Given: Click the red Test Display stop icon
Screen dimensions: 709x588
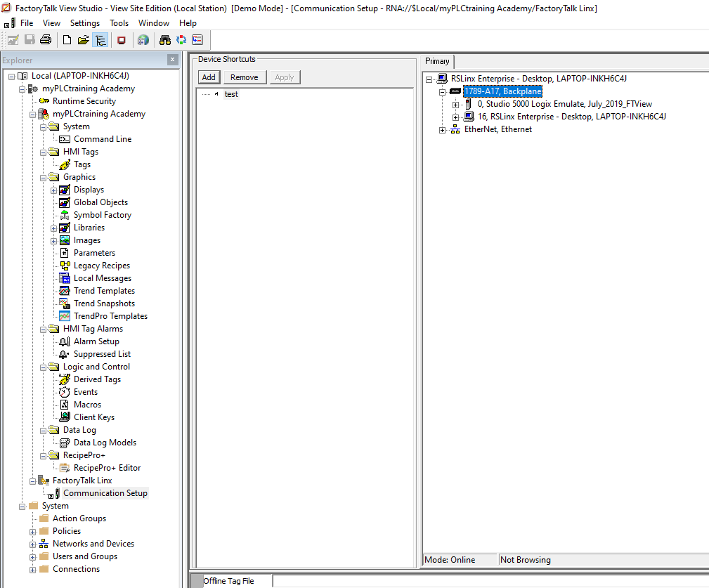Looking at the screenshot, I should click(121, 40).
